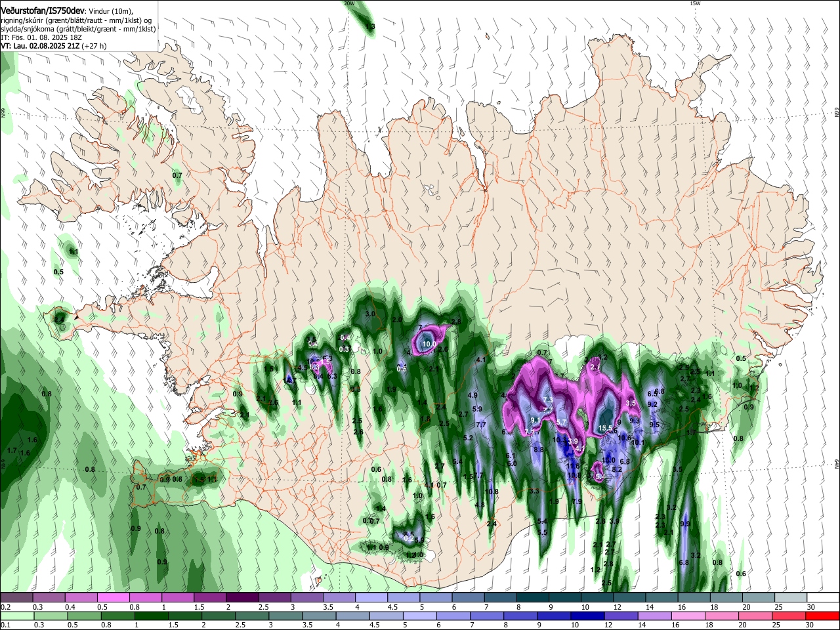Select lower legend swatch between 0.1 and 0.3
This screenshot has height=630, width=840.
(x=16, y=616)
